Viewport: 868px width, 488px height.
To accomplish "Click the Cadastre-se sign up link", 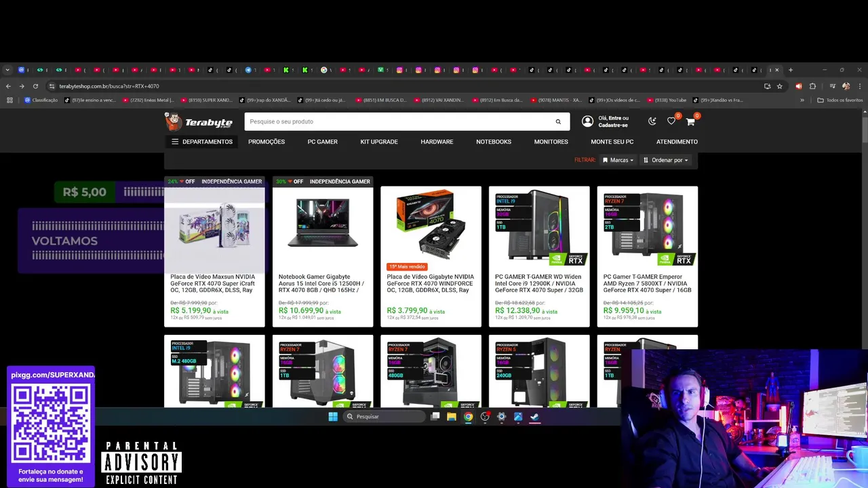I will (x=613, y=125).
